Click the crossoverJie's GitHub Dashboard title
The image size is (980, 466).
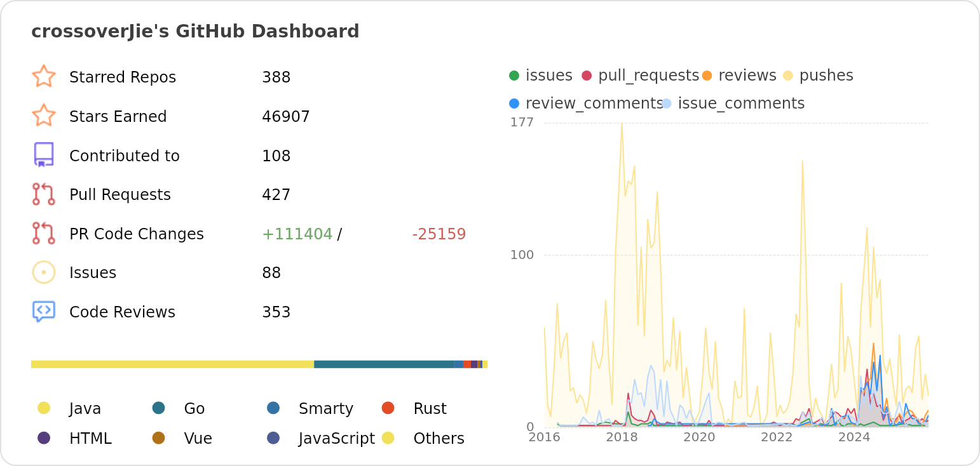tap(196, 30)
